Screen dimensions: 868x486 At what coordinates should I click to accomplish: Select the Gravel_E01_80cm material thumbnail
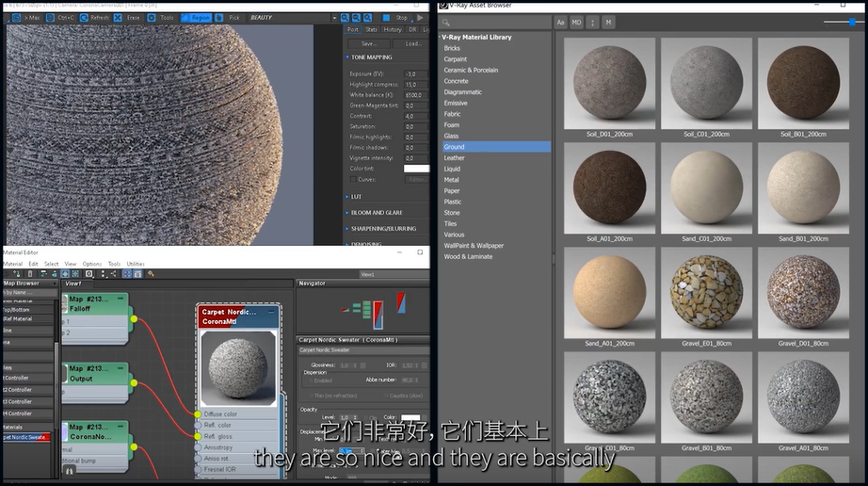pyautogui.click(x=706, y=293)
